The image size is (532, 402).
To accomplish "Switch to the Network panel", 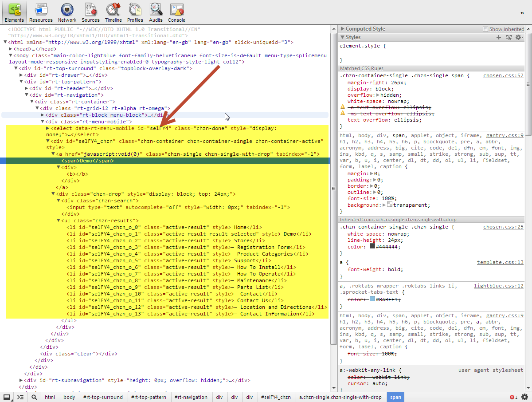I will click(67, 12).
